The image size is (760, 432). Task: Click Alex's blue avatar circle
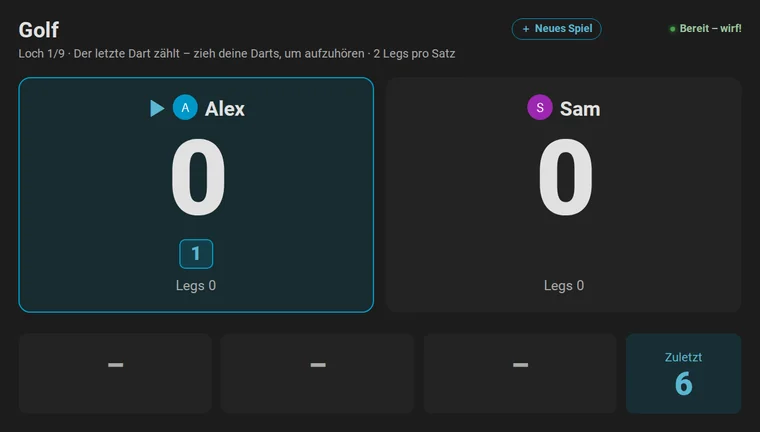185,108
